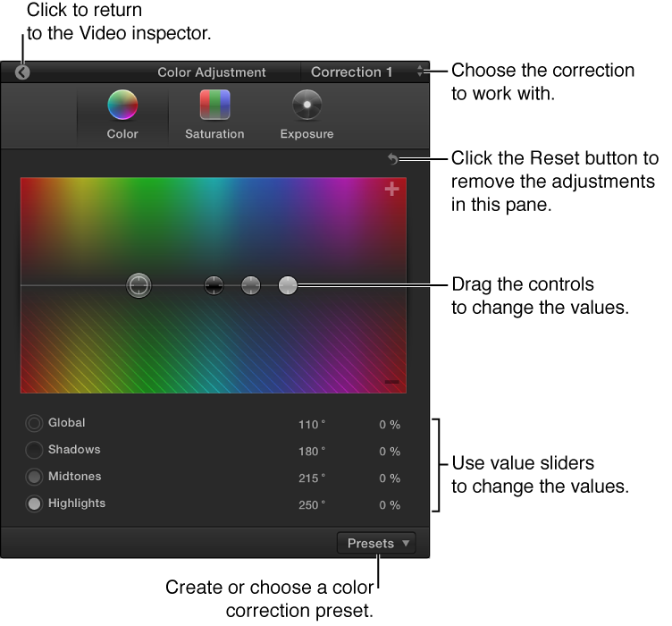Screen dimensions: 672x626
Task: Click the Reset curved arrow button
Action: coord(393,158)
